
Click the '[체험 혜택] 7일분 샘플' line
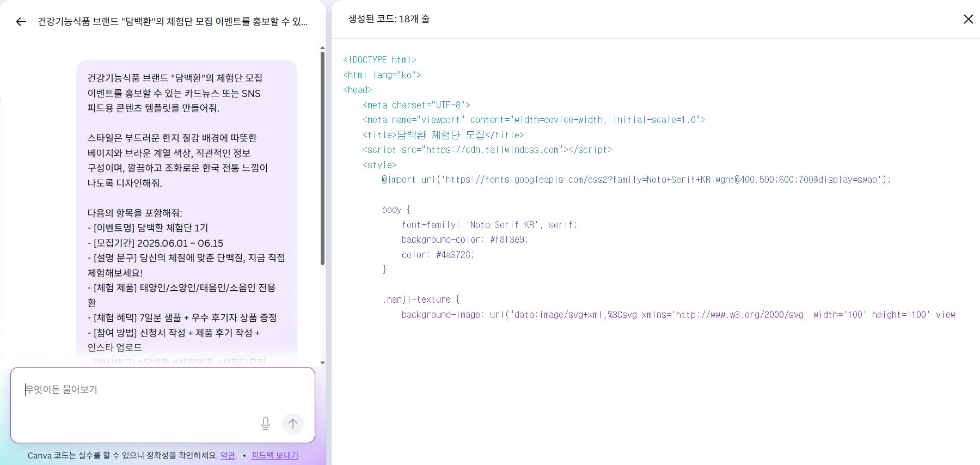tap(182, 317)
